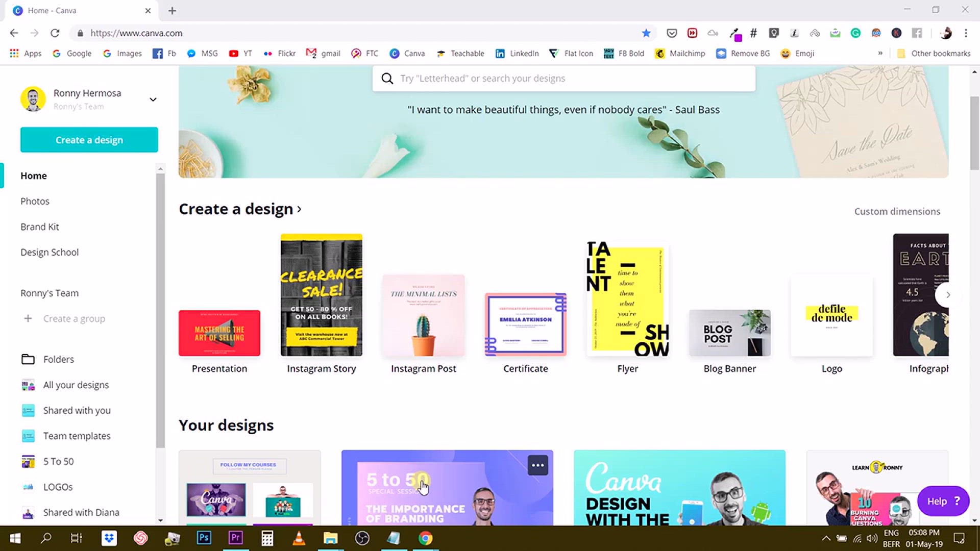980x551 pixels.
Task: Open Photos in sidebar
Action: tap(35, 201)
